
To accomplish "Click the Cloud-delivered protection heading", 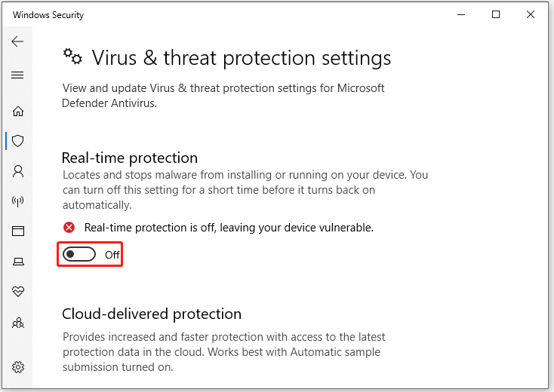I will pos(152,314).
